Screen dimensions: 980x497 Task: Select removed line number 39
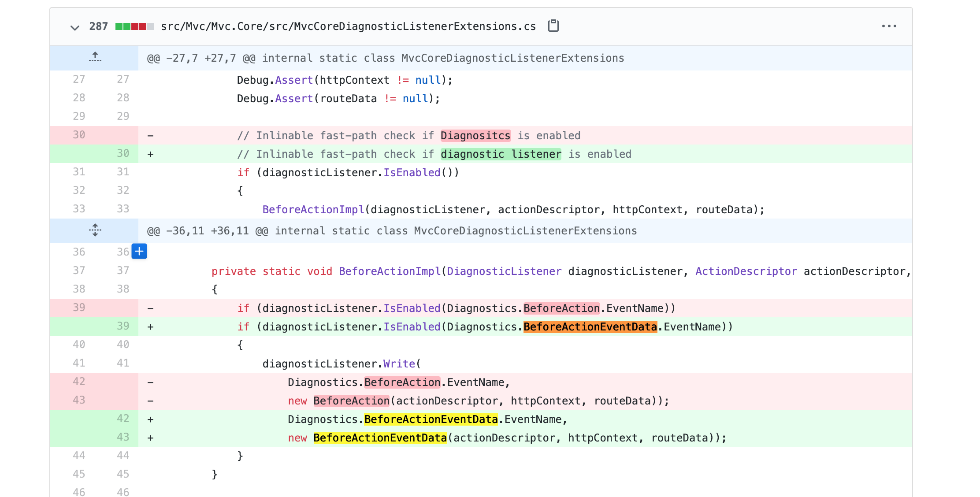(79, 308)
